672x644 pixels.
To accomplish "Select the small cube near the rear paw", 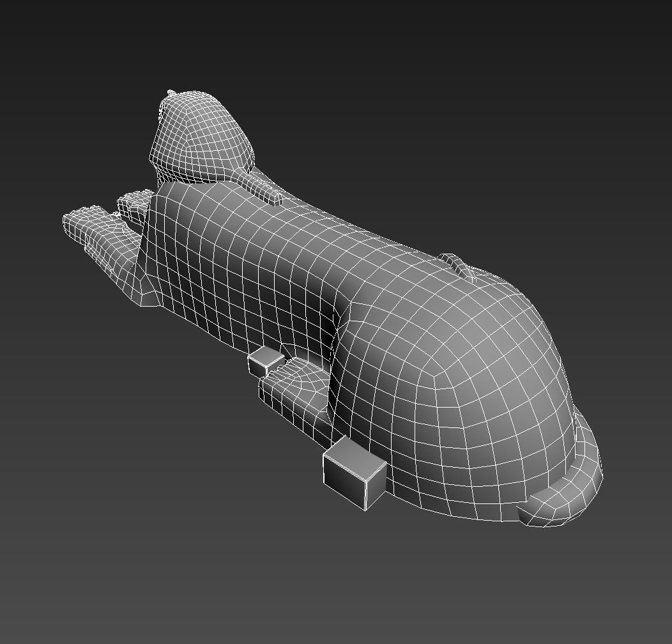I will coord(266,362).
